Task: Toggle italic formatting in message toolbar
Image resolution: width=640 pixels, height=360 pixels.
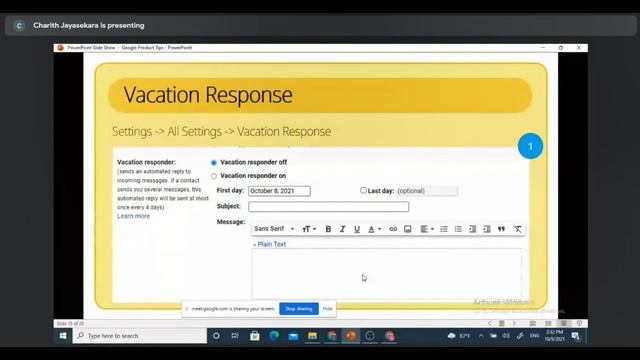Action: [342, 229]
